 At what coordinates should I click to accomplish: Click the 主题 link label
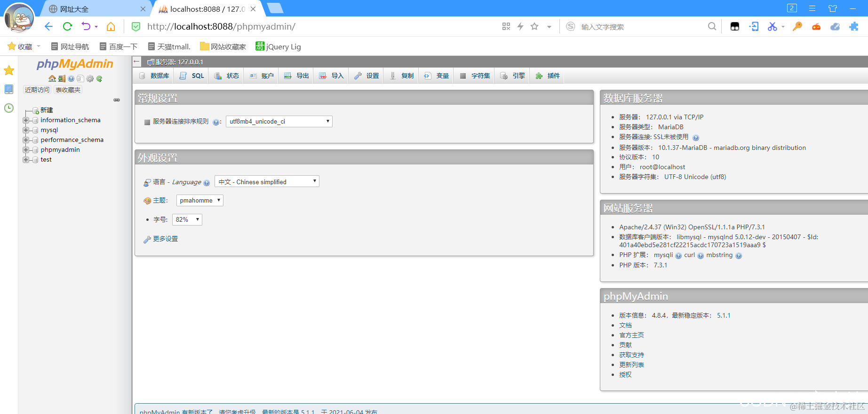(x=159, y=200)
